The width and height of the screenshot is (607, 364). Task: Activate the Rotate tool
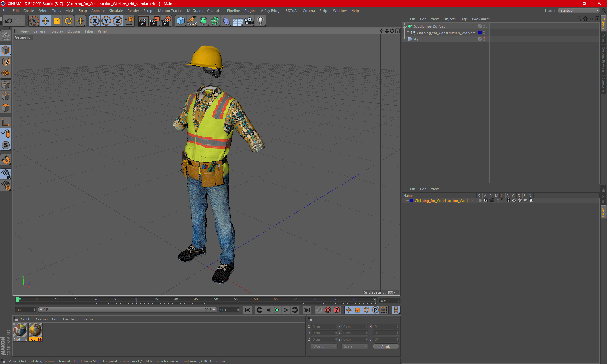68,21
